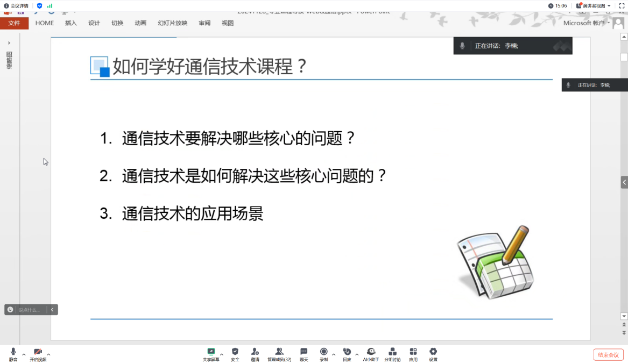The image size is (628, 364).
Task: Open the 文件 file tab
Action: pos(14,23)
